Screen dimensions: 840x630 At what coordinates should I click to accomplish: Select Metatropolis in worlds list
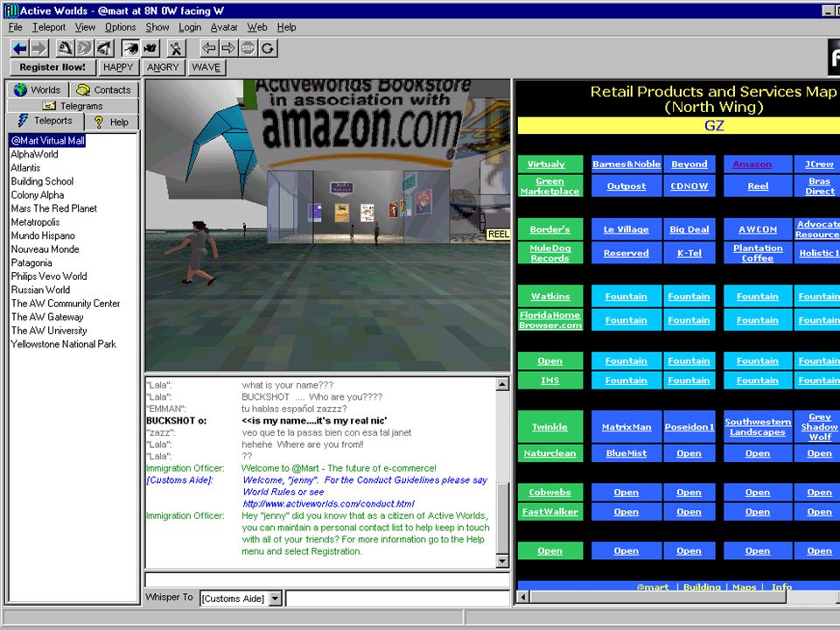tap(35, 221)
